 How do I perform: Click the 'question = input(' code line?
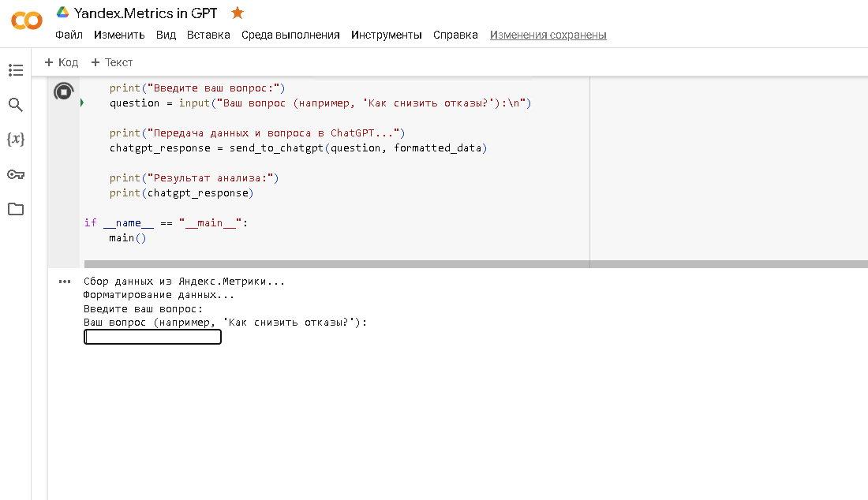point(320,103)
